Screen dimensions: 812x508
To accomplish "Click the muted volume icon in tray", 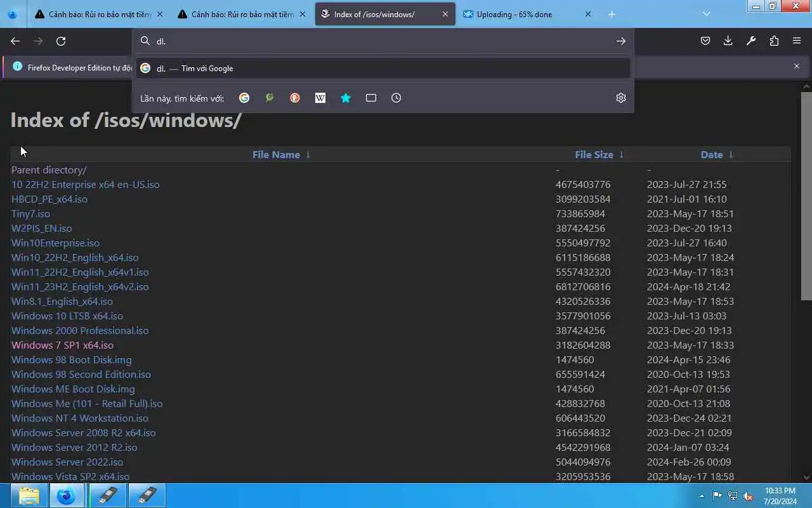I will tap(749, 496).
